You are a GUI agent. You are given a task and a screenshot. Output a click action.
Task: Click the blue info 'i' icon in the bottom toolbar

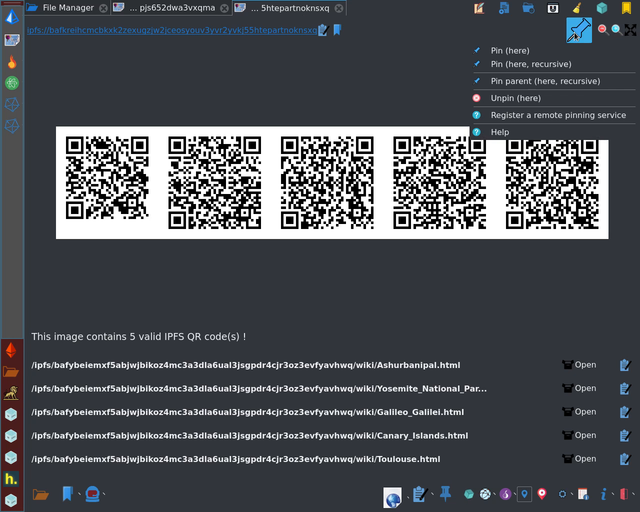tap(603, 494)
